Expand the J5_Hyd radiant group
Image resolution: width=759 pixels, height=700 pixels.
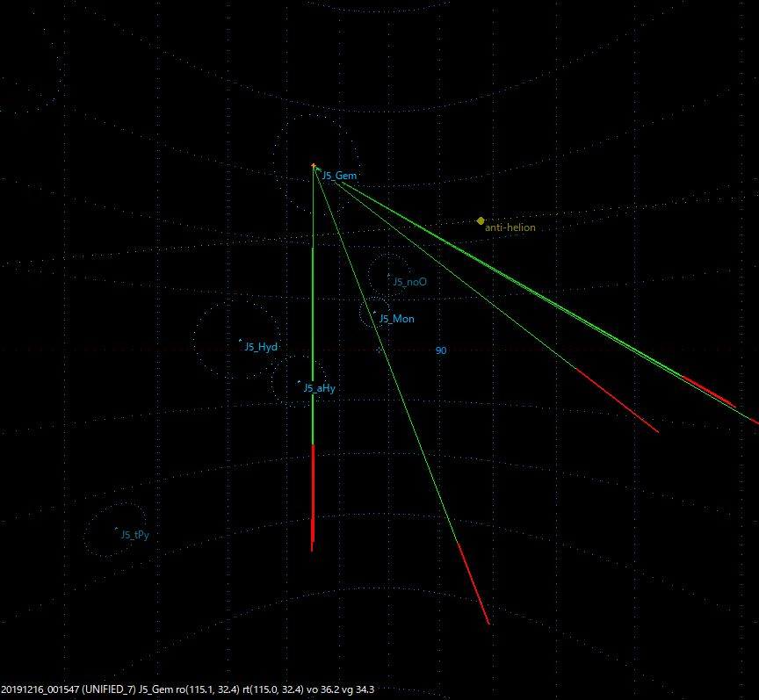(261, 348)
